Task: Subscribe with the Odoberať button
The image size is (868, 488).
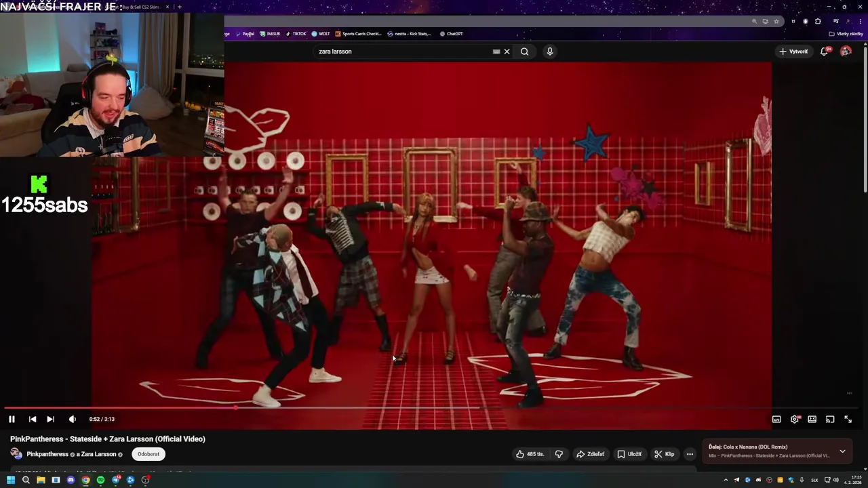Action: (x=149, y=454)
